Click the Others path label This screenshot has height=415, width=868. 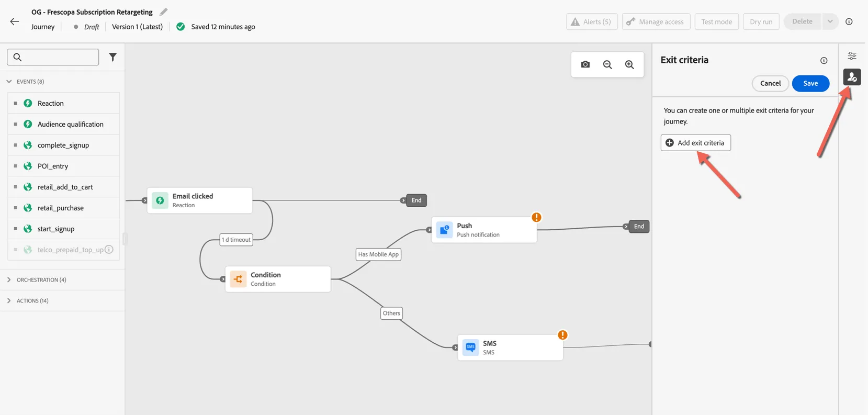pyautogui.click(x=391, y=313)
